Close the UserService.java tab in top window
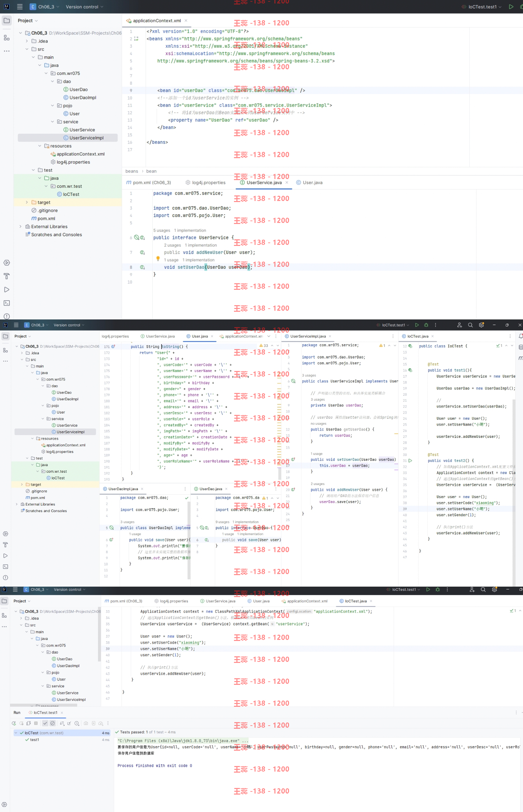This screenshot has width=523, height=812. coord(287,183)
